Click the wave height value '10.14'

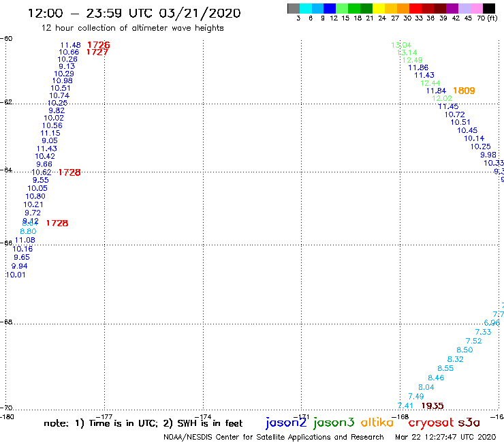pos(474,138)
